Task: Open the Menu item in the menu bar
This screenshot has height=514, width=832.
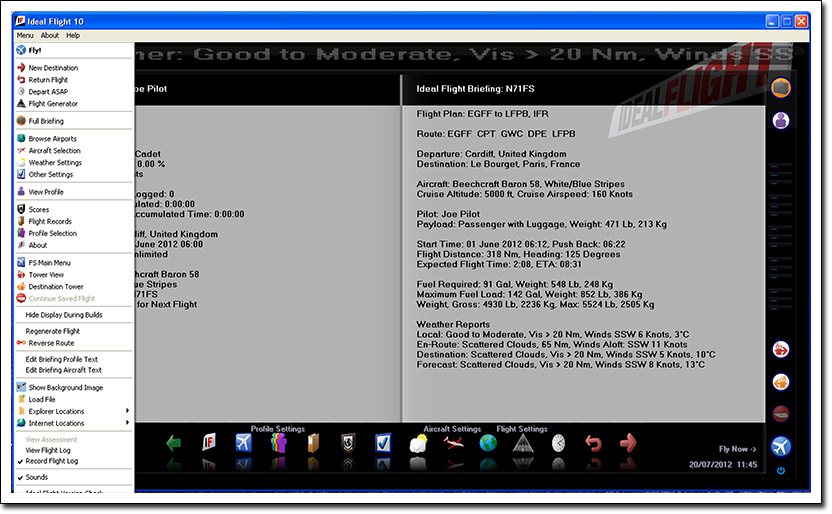Action: (x=25, y=36)
